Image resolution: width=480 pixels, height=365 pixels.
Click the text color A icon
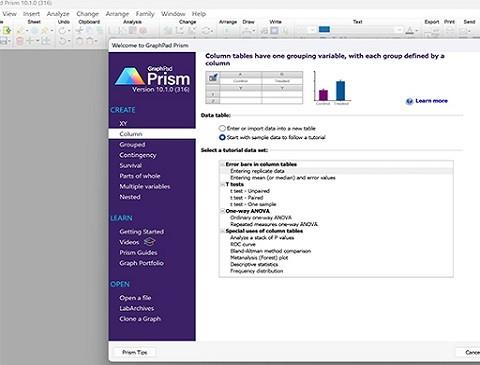410,31
